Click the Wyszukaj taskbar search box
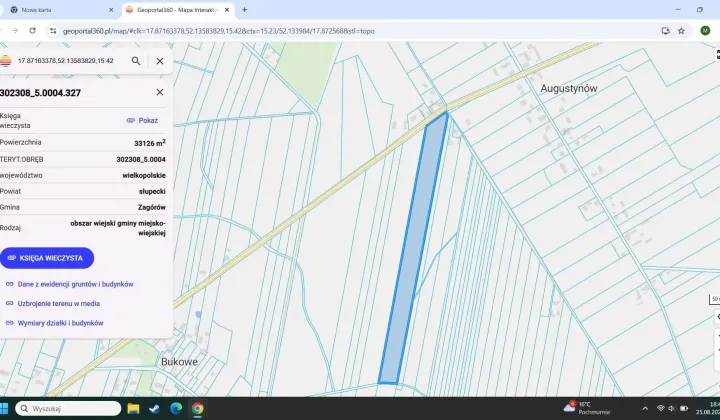The image size is (720, 420). click(68, 408)
